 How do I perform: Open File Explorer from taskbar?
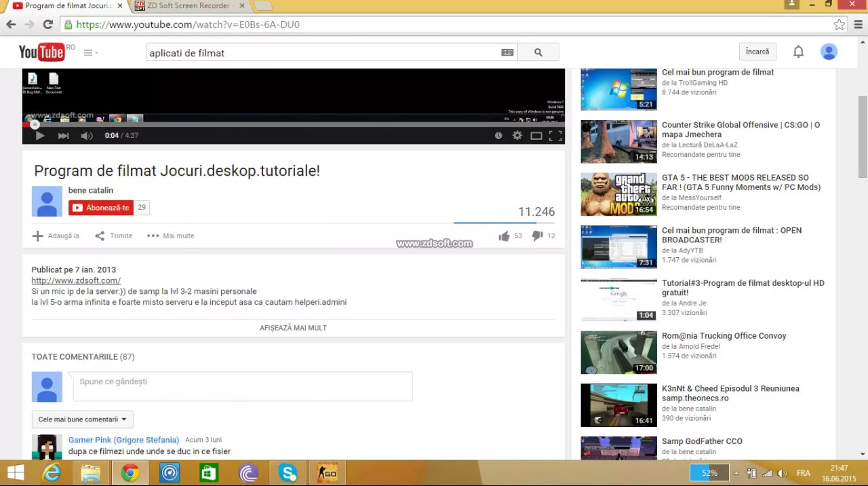[91, 473]
